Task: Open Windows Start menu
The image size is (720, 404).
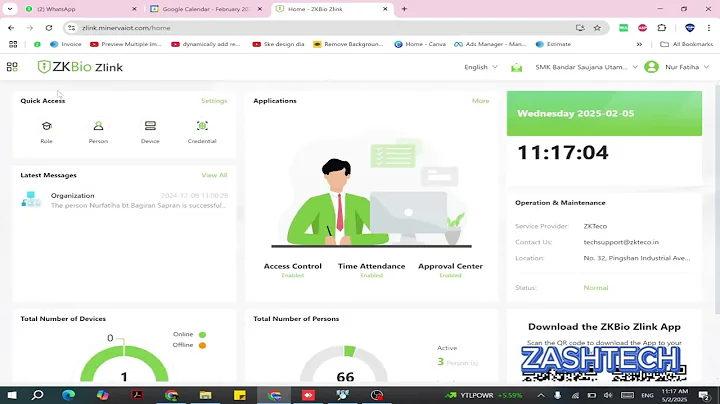Action: [12, 395]
